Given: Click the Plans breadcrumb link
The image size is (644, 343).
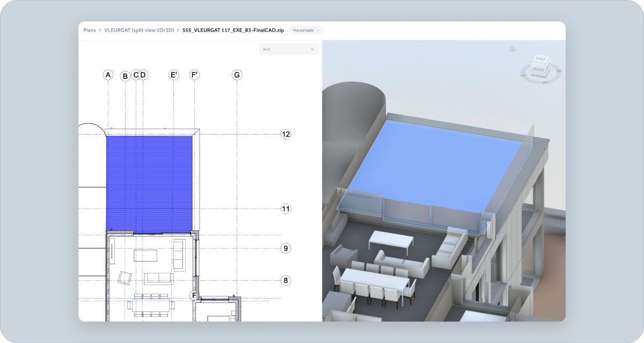Looking at the screenshot, I should 89,30.
